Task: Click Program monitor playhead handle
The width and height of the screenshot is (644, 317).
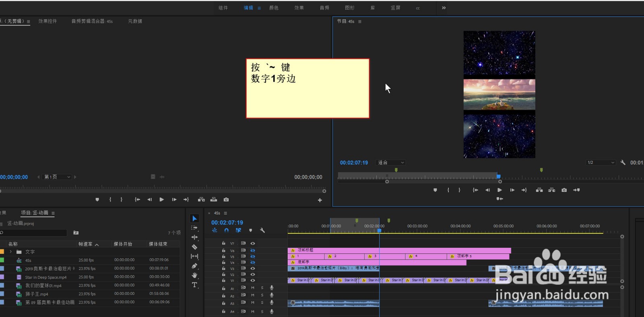Action: pyautogui.click(x=499, y=176)
